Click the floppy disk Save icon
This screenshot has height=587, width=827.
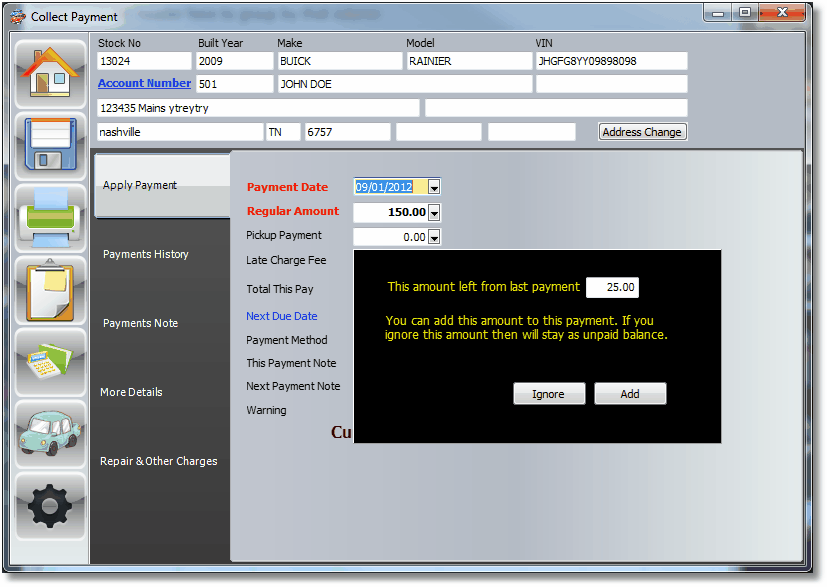(x=50, y=145)
